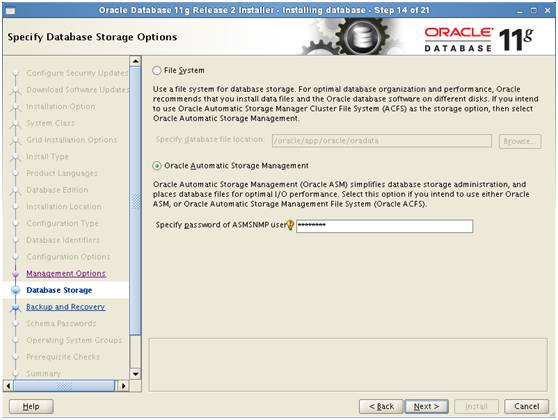The height and width of the screenshot is (420, 558).
Task: Close the installer window
Action: click(548, 11)
